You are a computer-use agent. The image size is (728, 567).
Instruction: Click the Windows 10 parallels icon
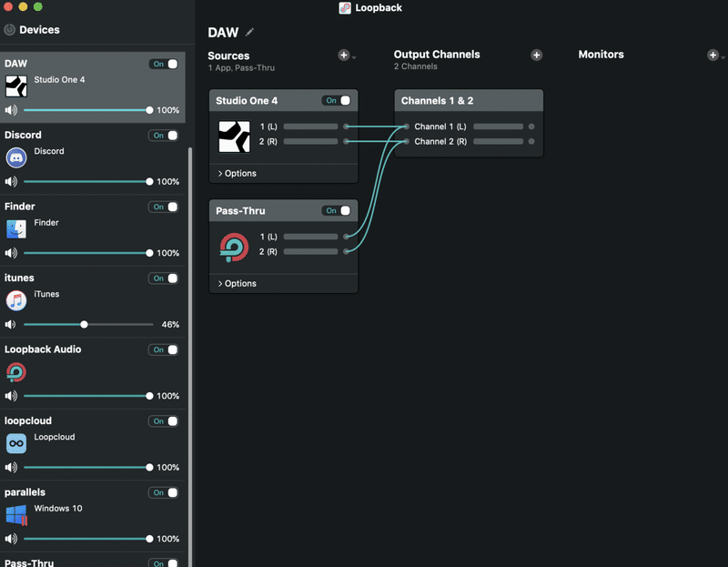pyautogui.click(x=16, y=515)
